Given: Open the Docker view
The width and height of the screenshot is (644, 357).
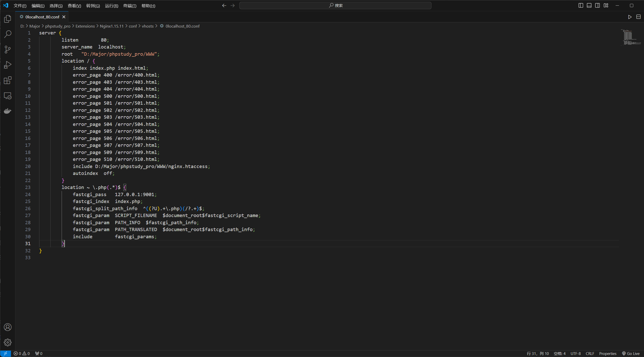Looking at the screenshot, I should 8,111.
